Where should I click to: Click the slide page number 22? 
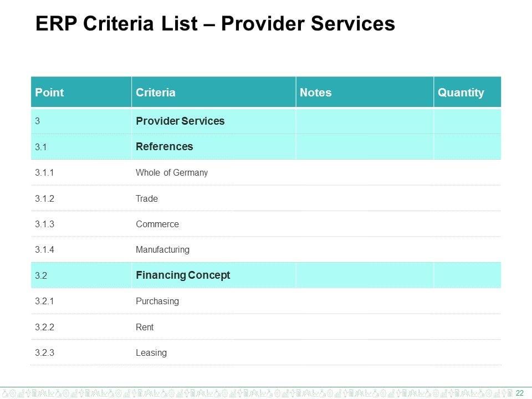[520, 393]
